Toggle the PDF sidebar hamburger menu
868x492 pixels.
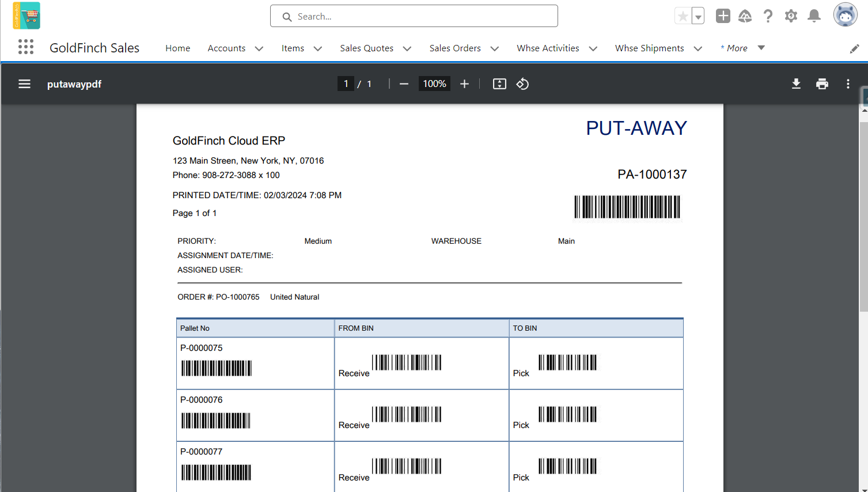[x=24, y=84]
